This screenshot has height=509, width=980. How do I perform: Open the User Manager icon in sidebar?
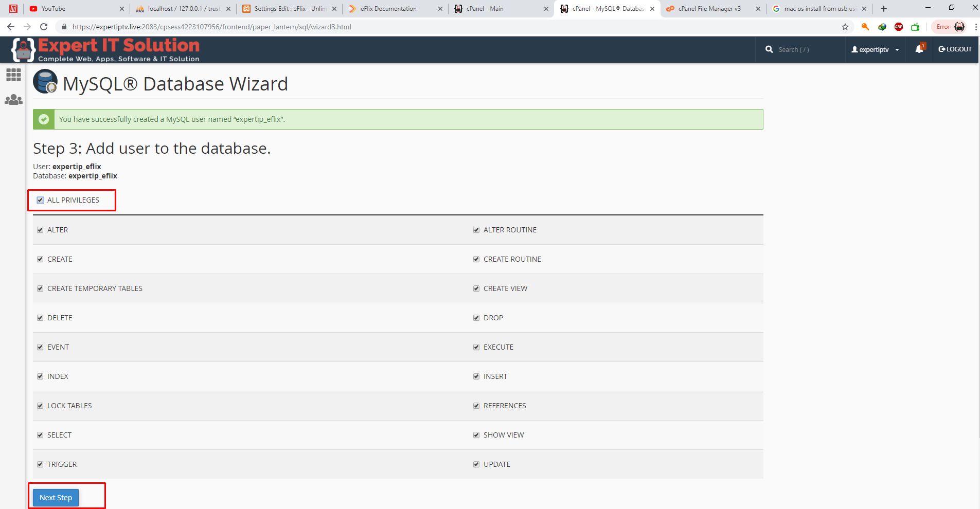tap(13, 100)
